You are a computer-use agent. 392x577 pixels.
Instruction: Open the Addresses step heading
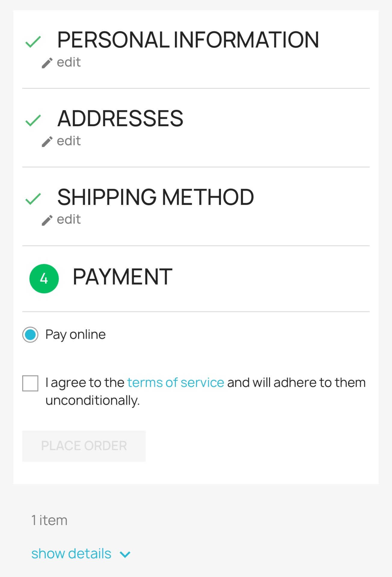(x=120, y=118)
